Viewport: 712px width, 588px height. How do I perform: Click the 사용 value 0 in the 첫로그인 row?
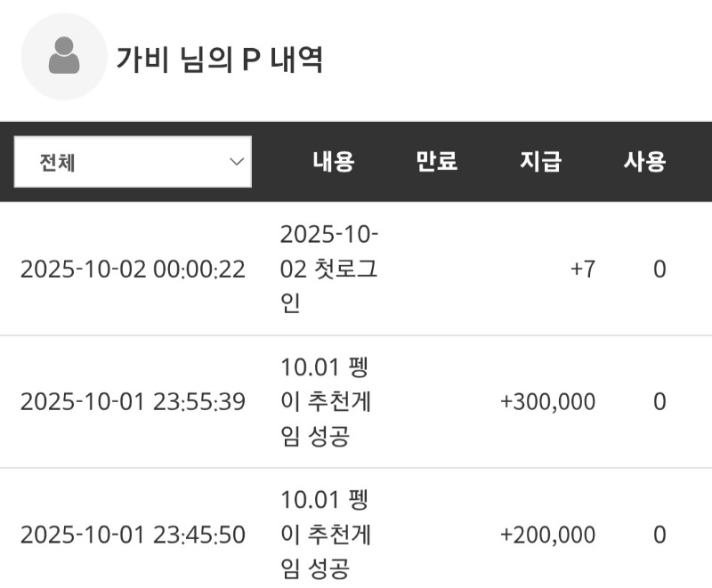pos(659,270)
